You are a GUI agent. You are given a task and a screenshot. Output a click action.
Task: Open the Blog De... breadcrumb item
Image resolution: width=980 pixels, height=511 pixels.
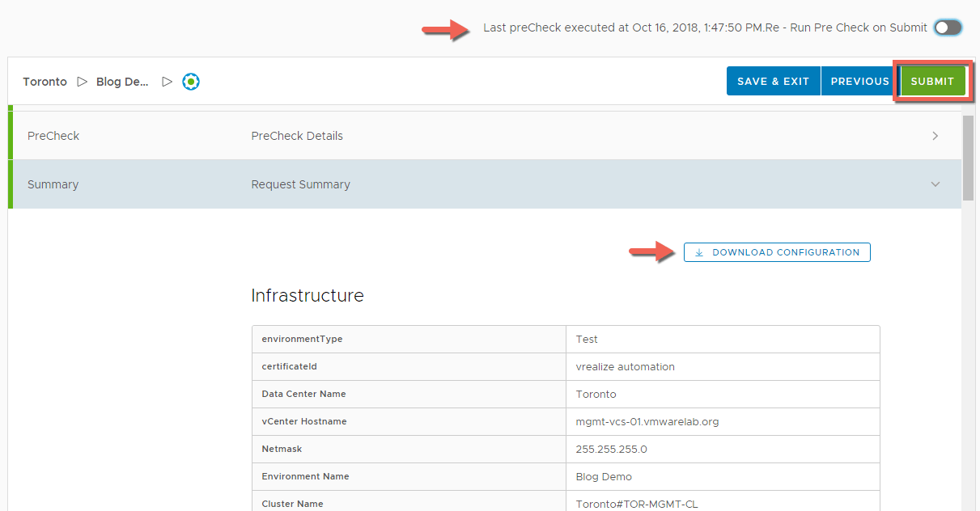(122, 82)
